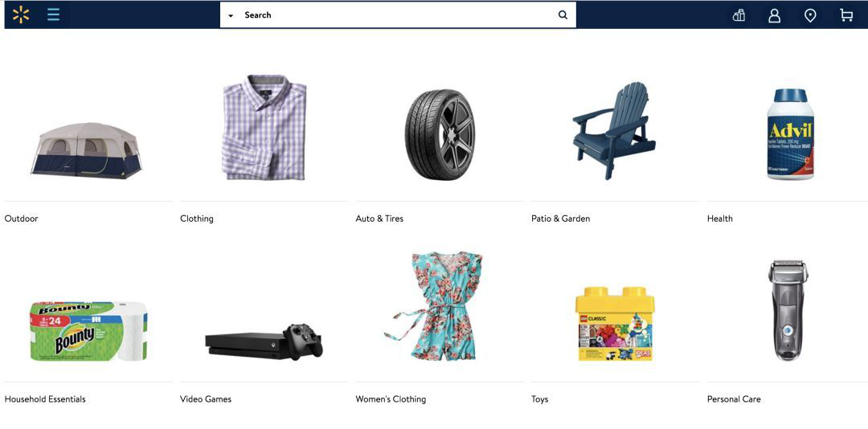Click the Women's Clothing romper image

coord(435,306)
